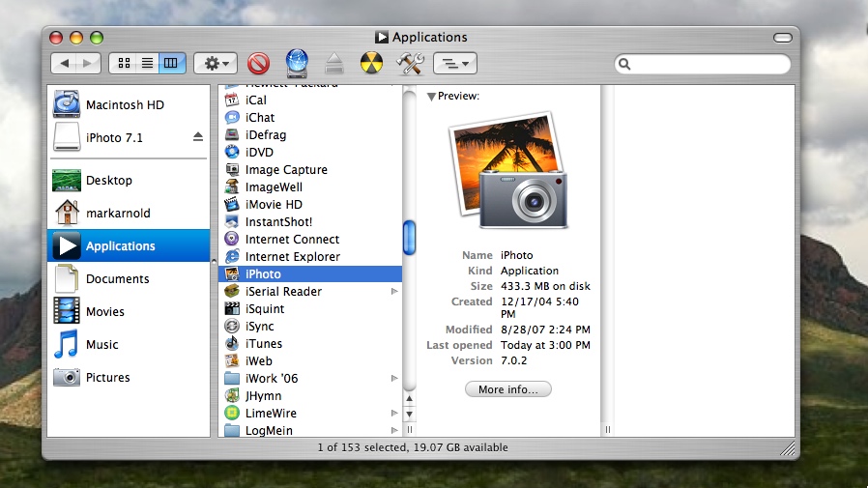Image resolution: width=868 pixels, height=488 pixels.
Task: Select iWeb application
Action: (x=310, y=361)
